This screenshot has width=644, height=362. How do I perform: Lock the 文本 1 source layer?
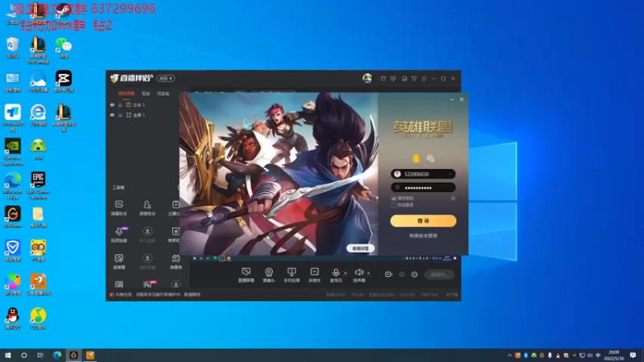tap(120, 105)
